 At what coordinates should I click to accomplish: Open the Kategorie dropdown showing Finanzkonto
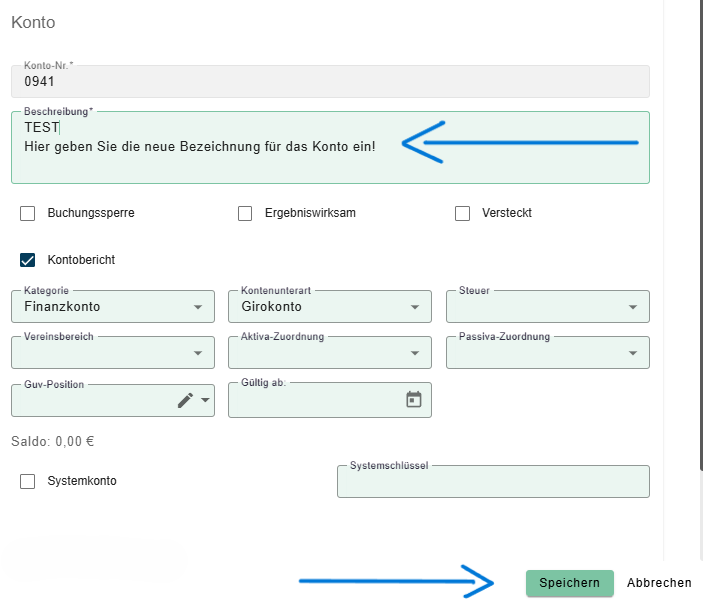(113, 307)
